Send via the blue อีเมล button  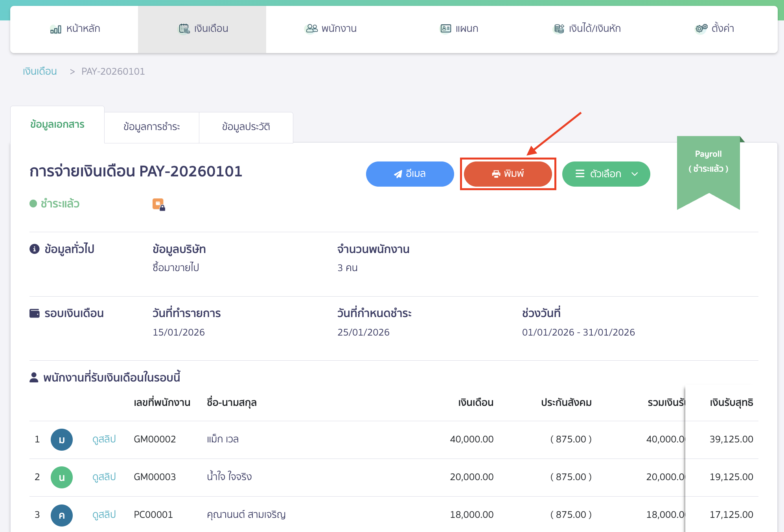pos(410,174)
